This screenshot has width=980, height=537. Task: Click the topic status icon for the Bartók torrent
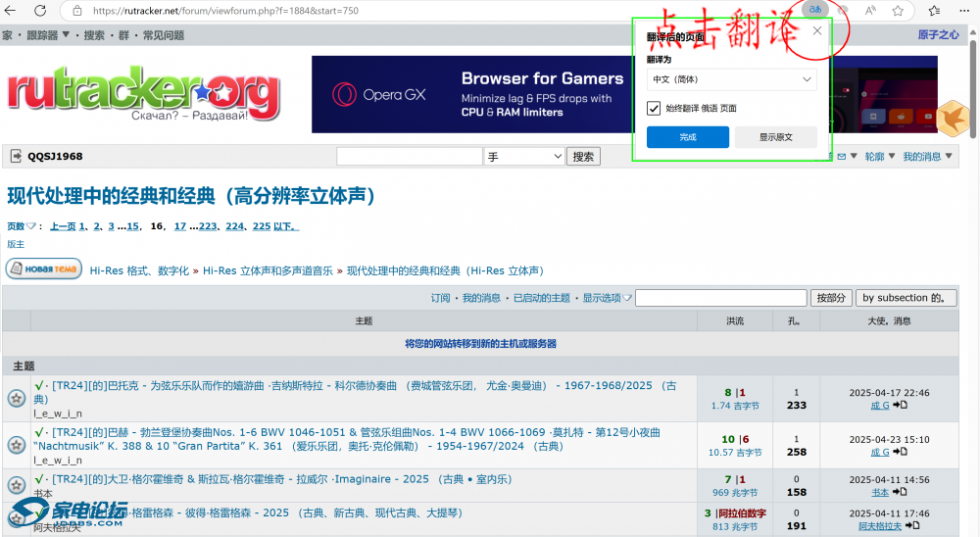[x=17, y=399]
